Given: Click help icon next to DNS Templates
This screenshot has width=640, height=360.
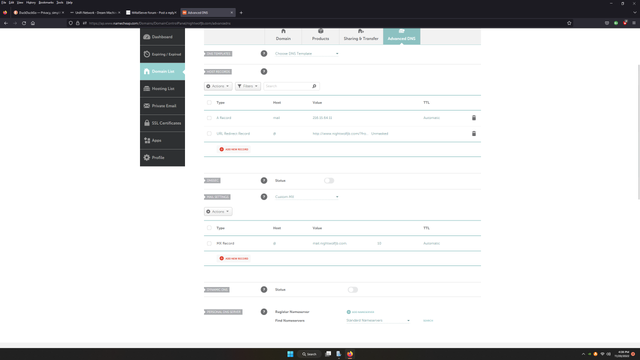Looking at the screenshot, I should click(264, 53).
